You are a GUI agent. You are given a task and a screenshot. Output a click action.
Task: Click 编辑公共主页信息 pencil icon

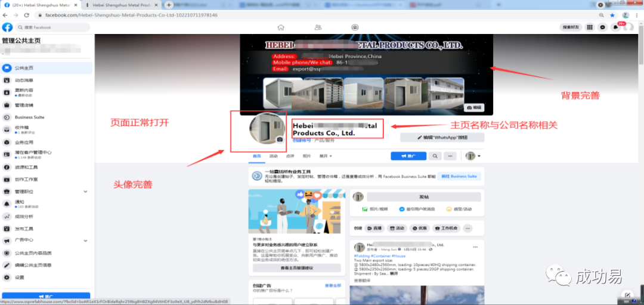click(7, 265)
